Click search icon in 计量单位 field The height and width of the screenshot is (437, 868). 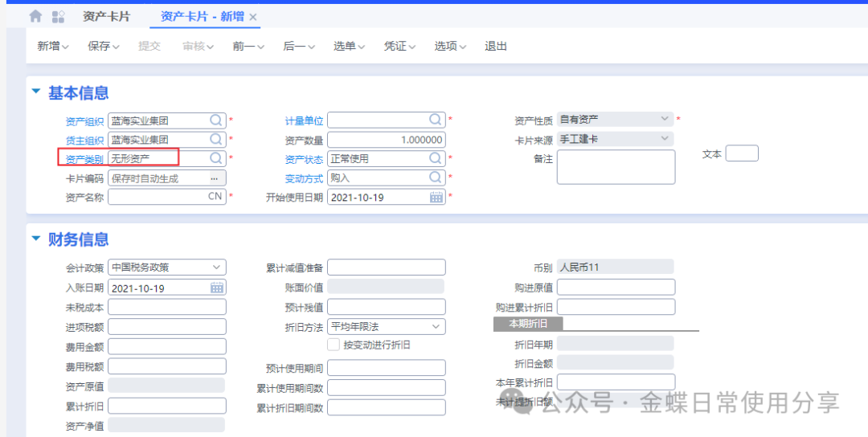(x=435, y=120)
